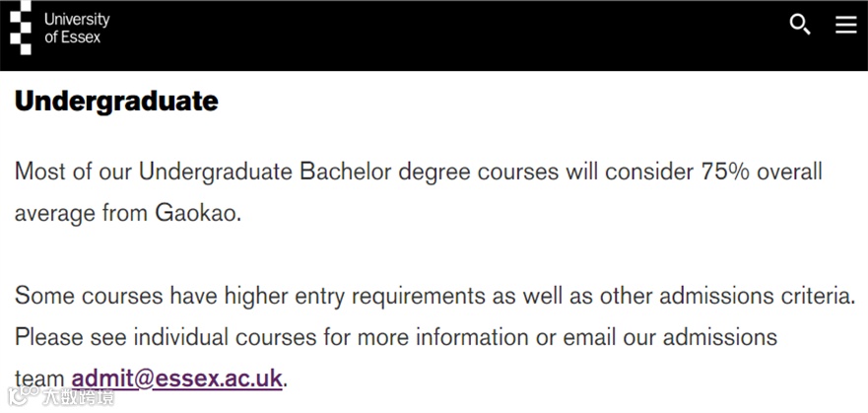Click the word Bachelor in the first paragraph
The width and height of the screenshot is (868, 413).
[x=346, y=172]
